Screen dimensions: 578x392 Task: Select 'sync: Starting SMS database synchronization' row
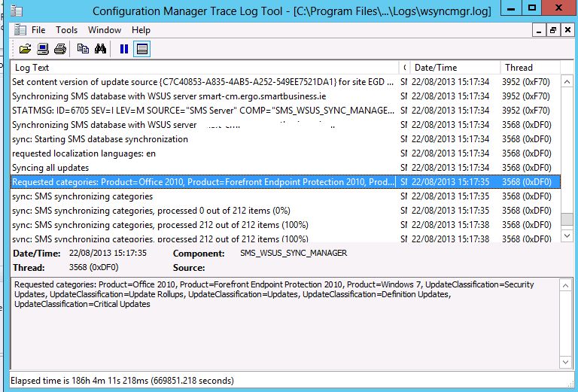point(286,139)
